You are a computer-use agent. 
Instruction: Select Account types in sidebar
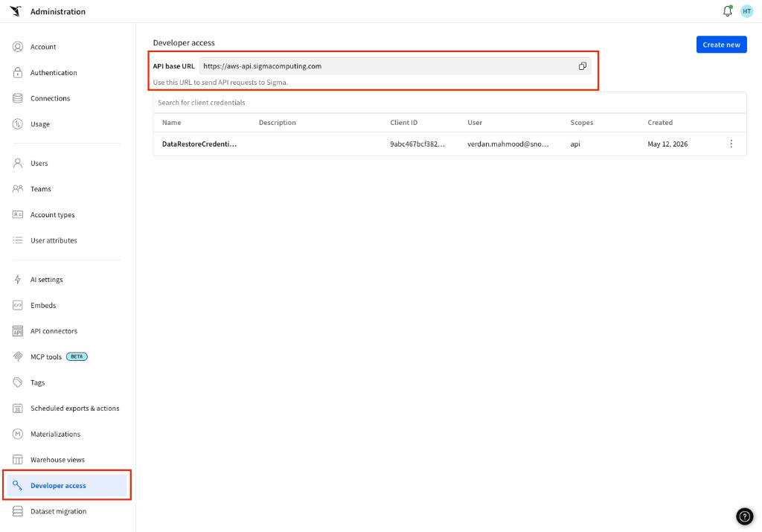53,215
